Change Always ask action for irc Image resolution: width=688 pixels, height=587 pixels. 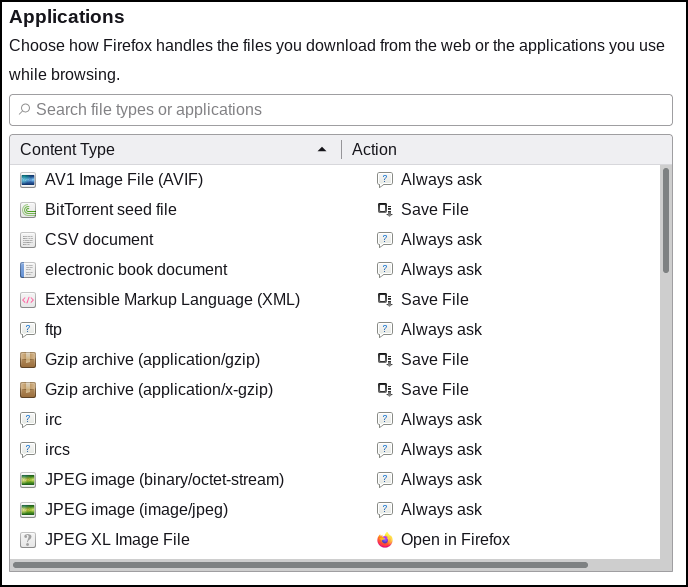pyautogui.click(x=429, y=419)
